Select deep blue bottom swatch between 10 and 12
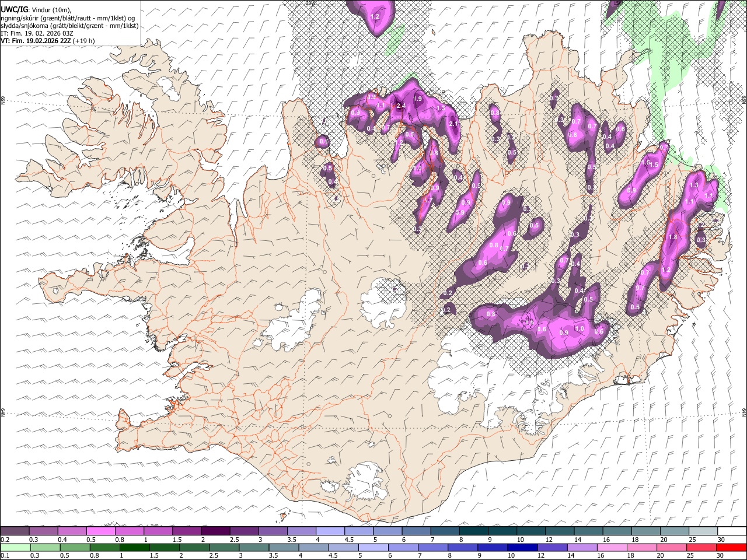This screenshot has height=560, width=747. point(522,547)
